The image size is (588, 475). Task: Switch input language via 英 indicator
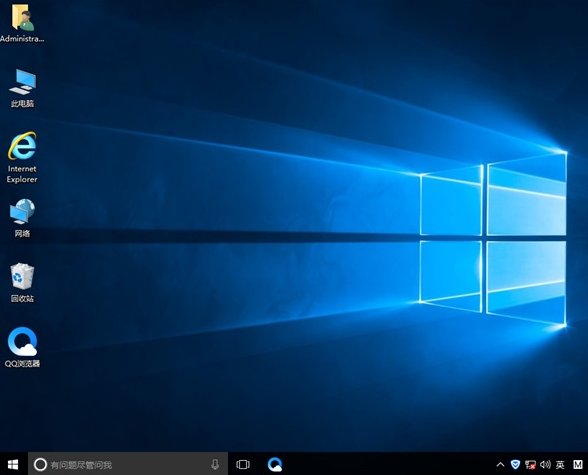tap(560, 465)
